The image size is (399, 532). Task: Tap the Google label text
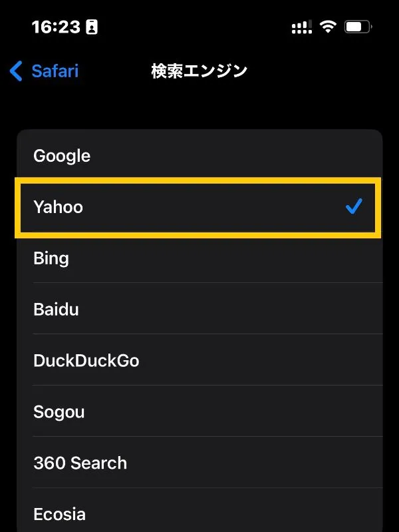coord(62,156)
